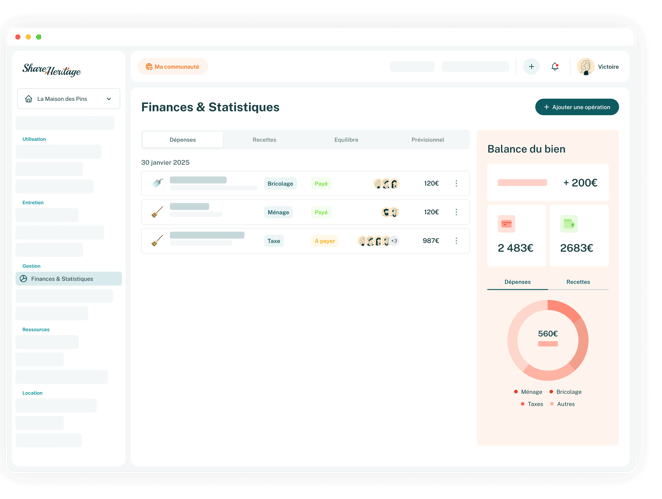Switch to the Recettes tab

(264, 140)
